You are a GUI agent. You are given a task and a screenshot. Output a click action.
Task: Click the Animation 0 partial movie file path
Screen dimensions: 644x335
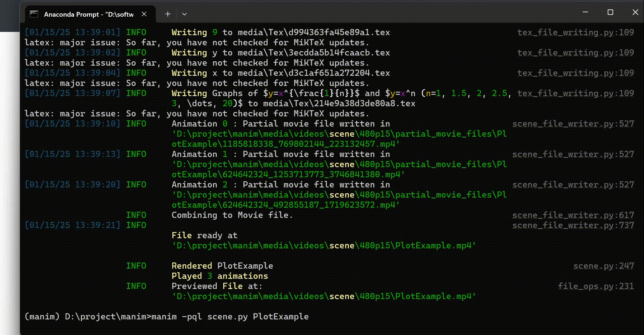point(339,139)
